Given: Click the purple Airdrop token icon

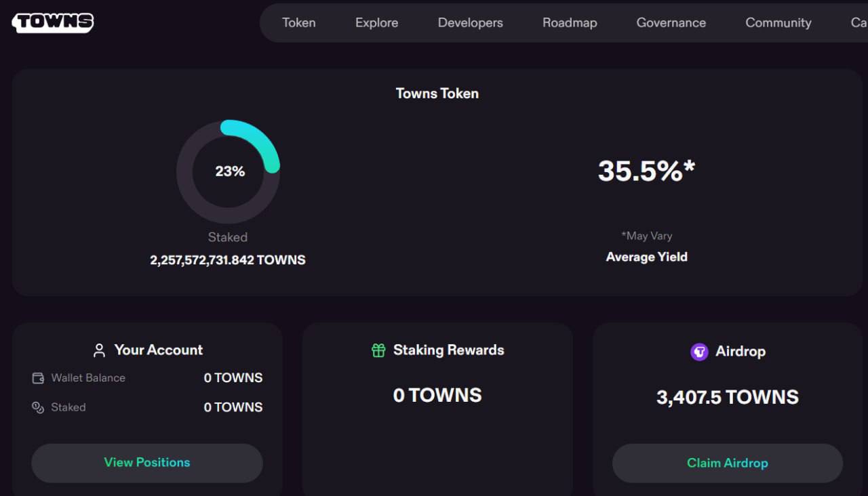Looking at the screenshot, I should pos(699,352).
